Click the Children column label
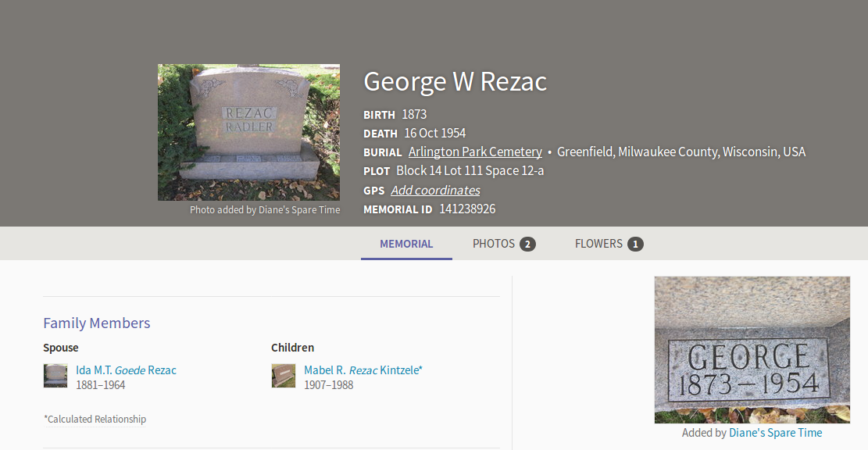868x450 pixels. coord(292,348)
